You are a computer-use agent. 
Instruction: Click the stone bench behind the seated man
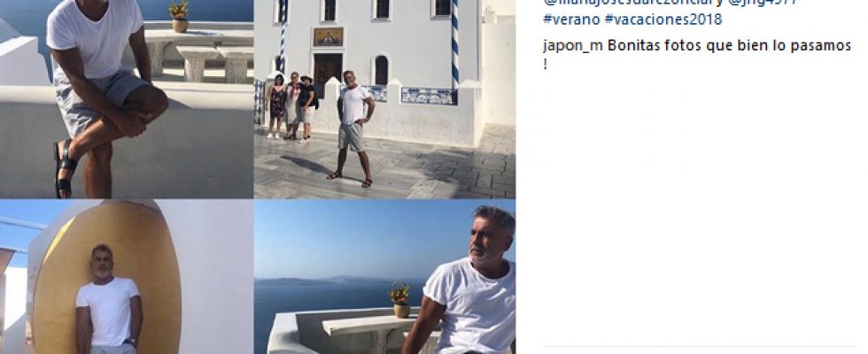point(215,63)
